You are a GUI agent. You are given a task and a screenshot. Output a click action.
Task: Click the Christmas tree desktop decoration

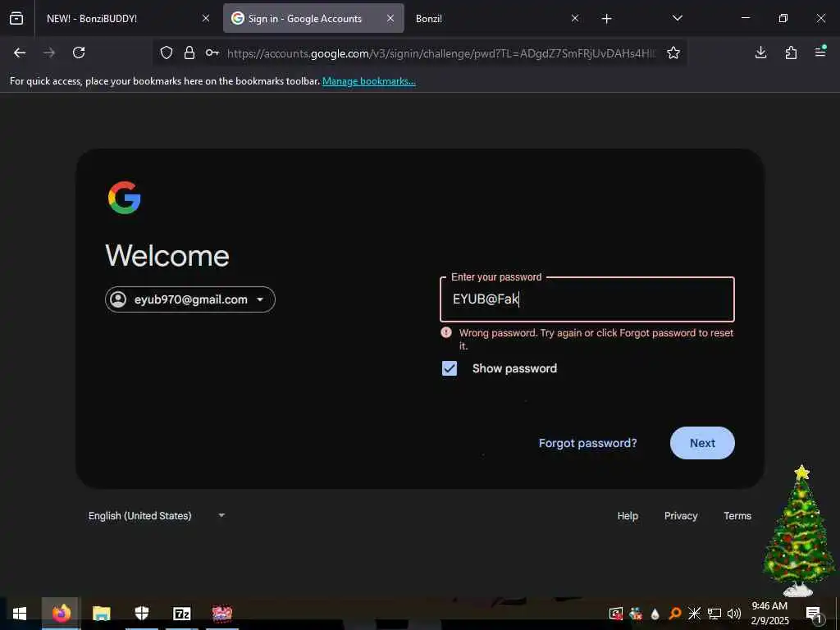click(799, 531)
